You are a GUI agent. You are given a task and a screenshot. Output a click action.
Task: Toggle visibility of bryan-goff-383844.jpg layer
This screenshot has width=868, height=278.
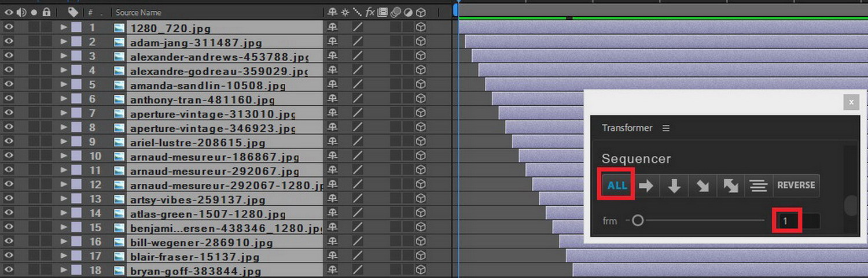[x=9, y=270]
